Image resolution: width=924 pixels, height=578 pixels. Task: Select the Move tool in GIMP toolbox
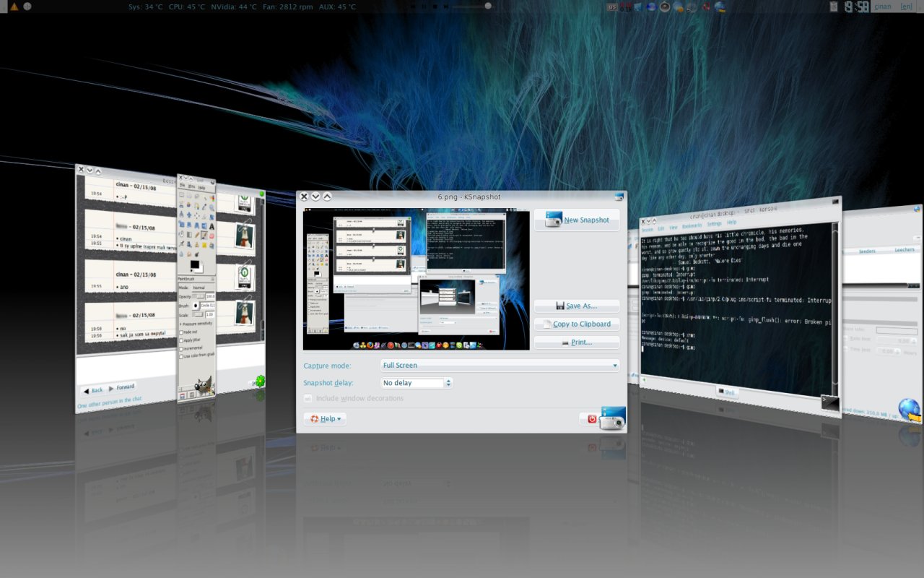tap(189, 215)
